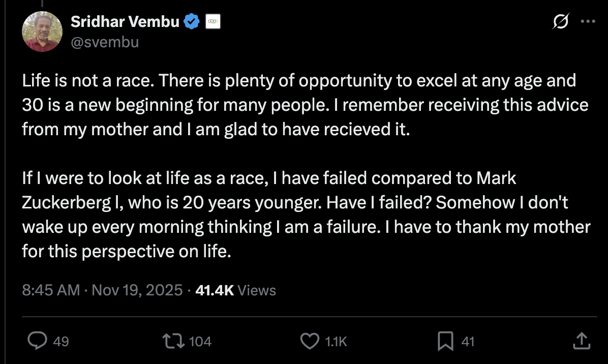608x364 pixels.
Task: Click the square affiliation badge beside the name
Action: coord(212,22)
